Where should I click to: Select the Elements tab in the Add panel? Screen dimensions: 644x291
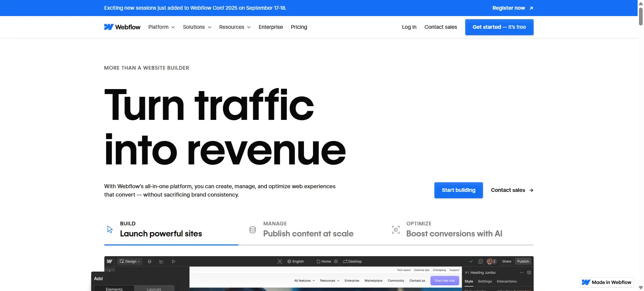coord(114,289)
